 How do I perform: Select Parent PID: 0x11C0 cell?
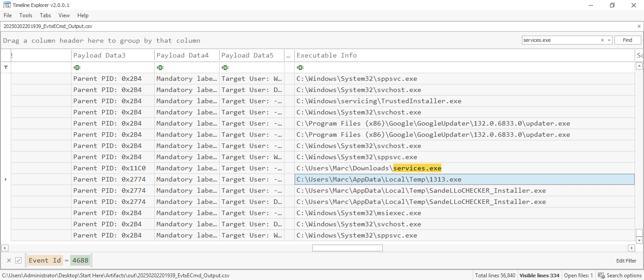pos(113,168)
